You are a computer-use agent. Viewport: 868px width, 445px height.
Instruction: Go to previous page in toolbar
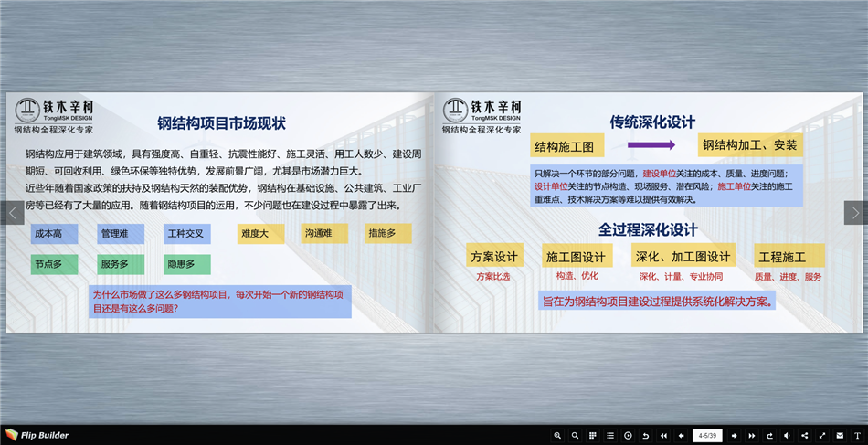point(681,436)
